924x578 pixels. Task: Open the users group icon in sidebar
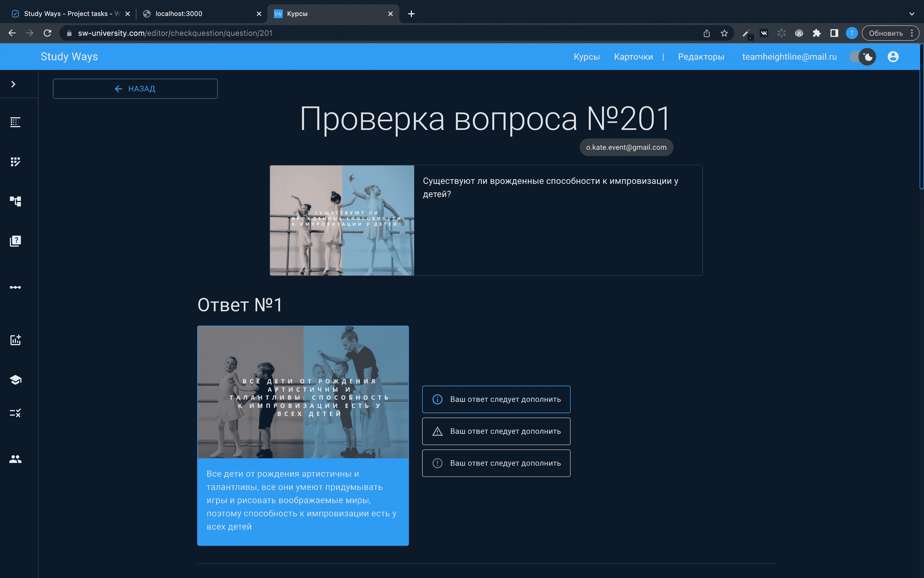(x=15, y=459)
